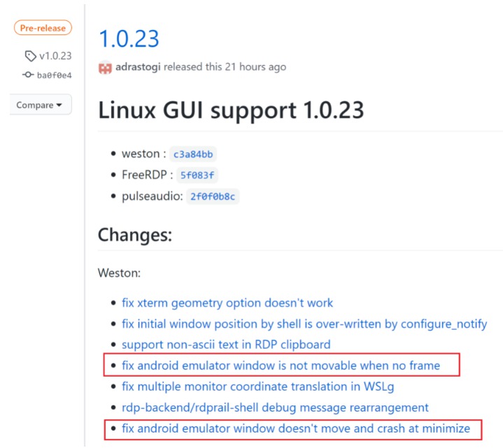Screen dimensions: 503x448
Task: Open the emulator window not movable fix
Action: [x=281, y=366]
